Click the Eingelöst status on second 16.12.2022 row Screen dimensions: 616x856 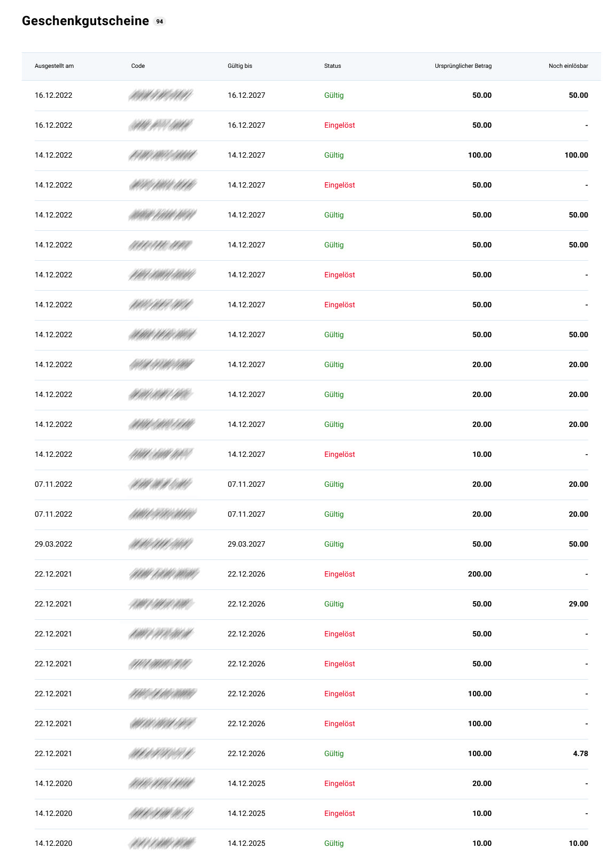coord(339,126)
